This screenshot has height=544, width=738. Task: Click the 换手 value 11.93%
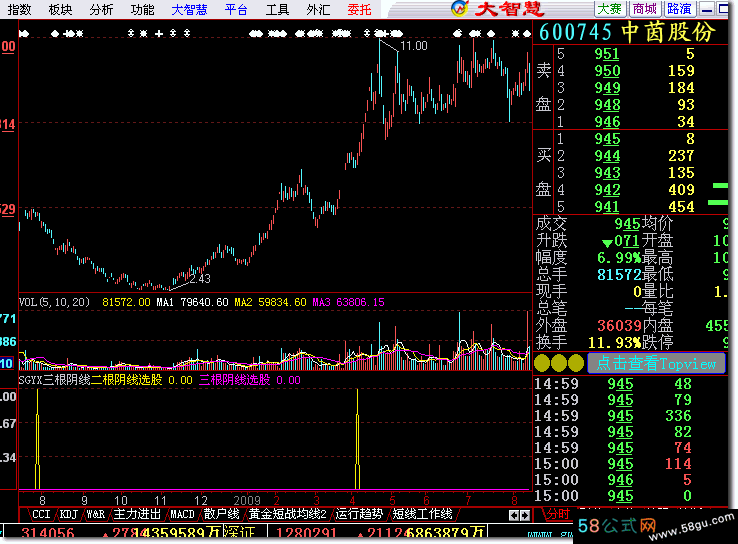pyautogui.click(x=615, y=342)
